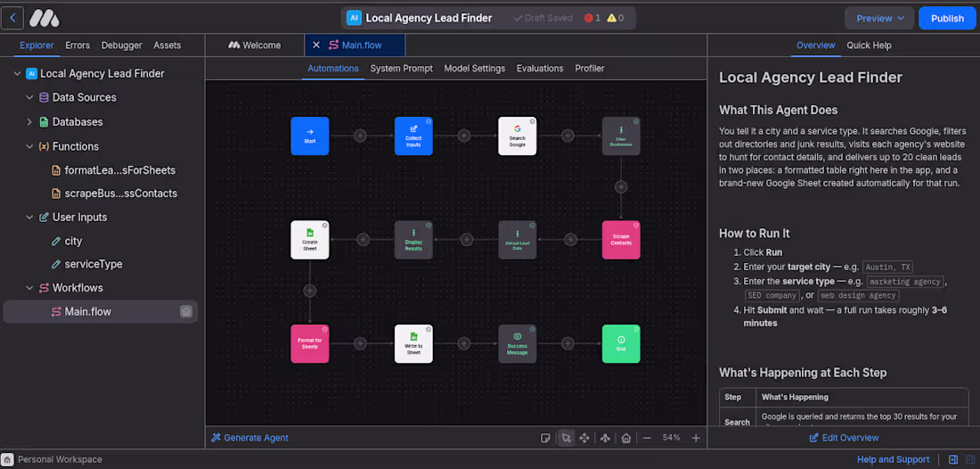Click the Personal Workspace icon

click(x=7, y=459)
